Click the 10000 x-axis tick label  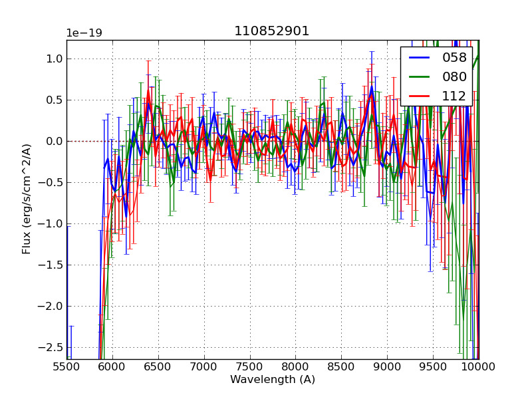click(x=478, y=366)
